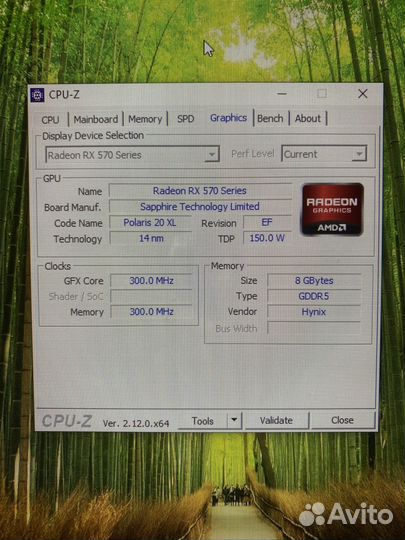Click the Sapphire Technology Limited field
This screenshot has width=405, height=540.
tap(200, 207)
